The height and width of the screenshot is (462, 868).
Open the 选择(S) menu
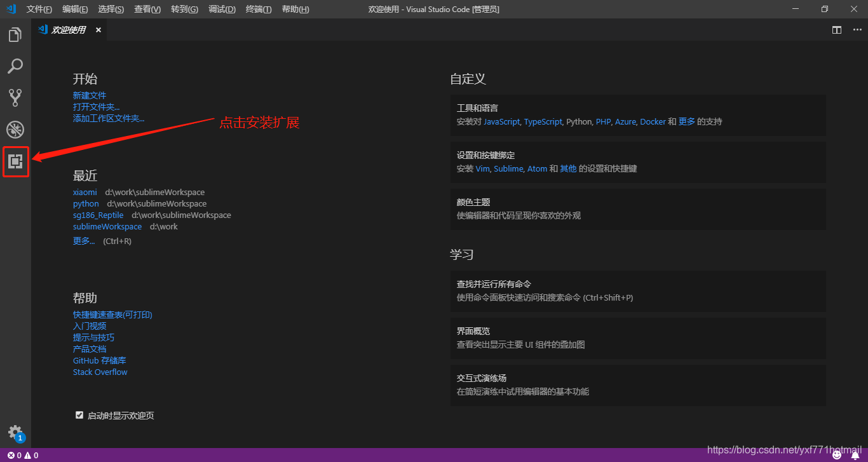[111, 9]
